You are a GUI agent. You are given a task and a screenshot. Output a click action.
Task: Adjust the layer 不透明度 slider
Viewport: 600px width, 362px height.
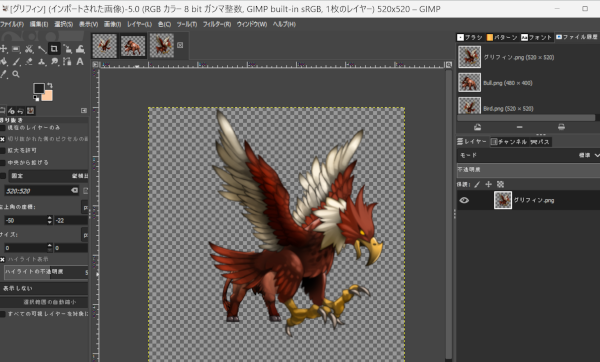(528, 170)
